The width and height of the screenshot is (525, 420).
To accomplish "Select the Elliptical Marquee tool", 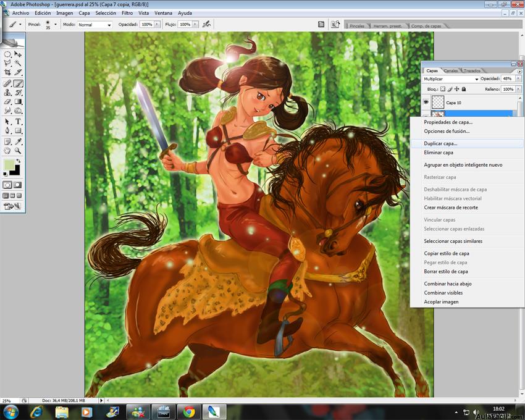I will (x=7, y=54).
